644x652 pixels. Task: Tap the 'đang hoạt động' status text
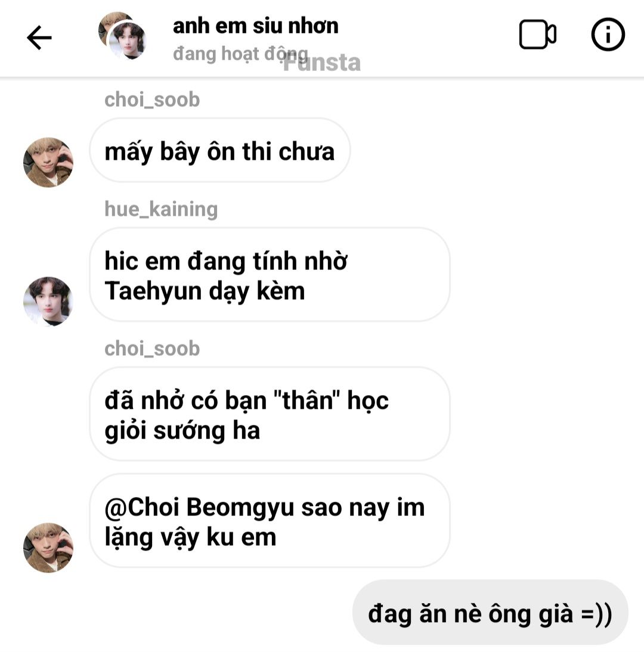pyautogui.click(x=240, y=54)
